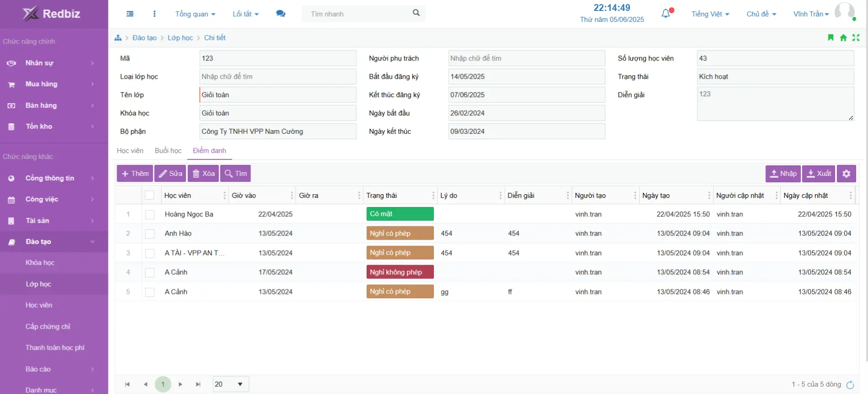Click the Tìm nhanh search field

click(x=359, y=14)
